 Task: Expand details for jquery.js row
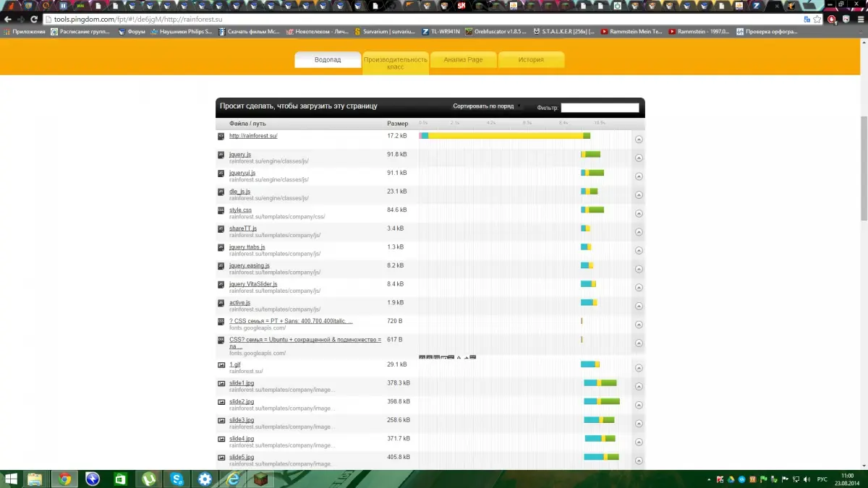639,158
